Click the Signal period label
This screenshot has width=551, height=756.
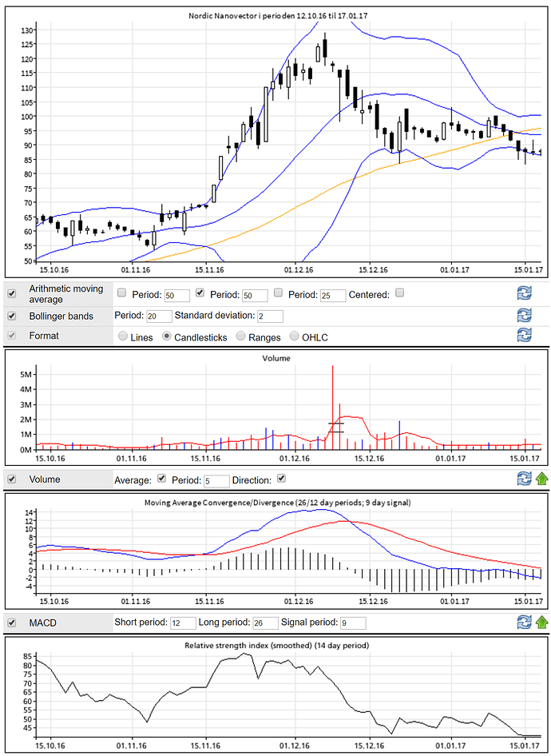point(309,622)
